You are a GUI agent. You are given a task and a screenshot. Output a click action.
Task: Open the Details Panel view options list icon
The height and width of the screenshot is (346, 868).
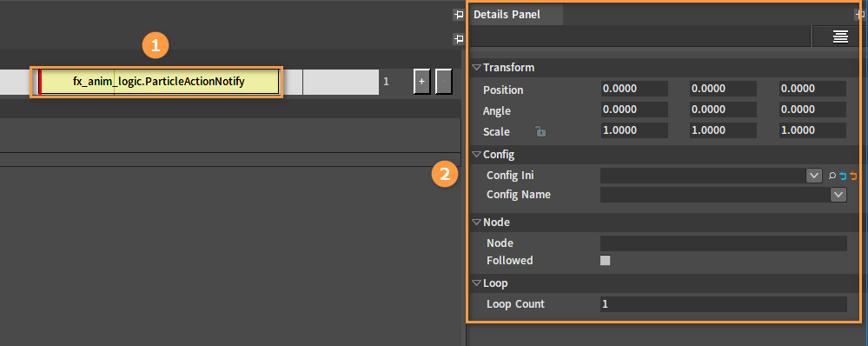(x=840, y=37)
